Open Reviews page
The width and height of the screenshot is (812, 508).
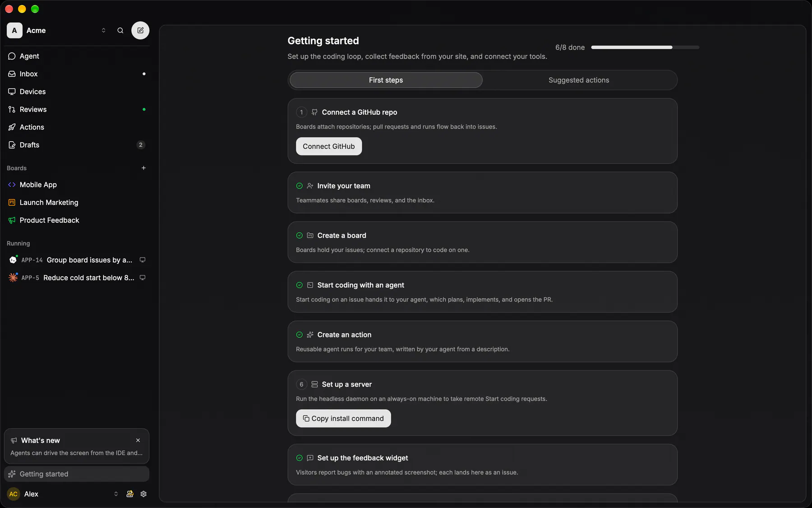(77, 109)
